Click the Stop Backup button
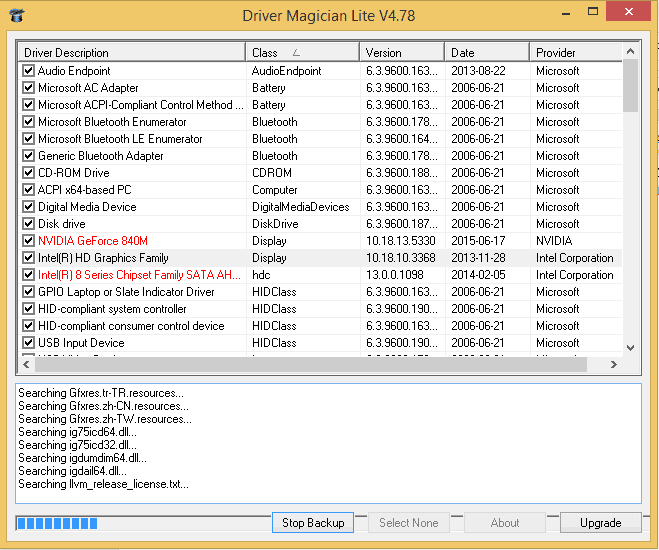 (313, 523)
